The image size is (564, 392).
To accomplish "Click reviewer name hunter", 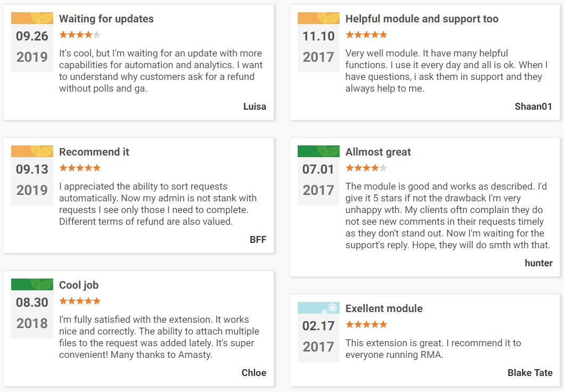I will click(538, 263).
